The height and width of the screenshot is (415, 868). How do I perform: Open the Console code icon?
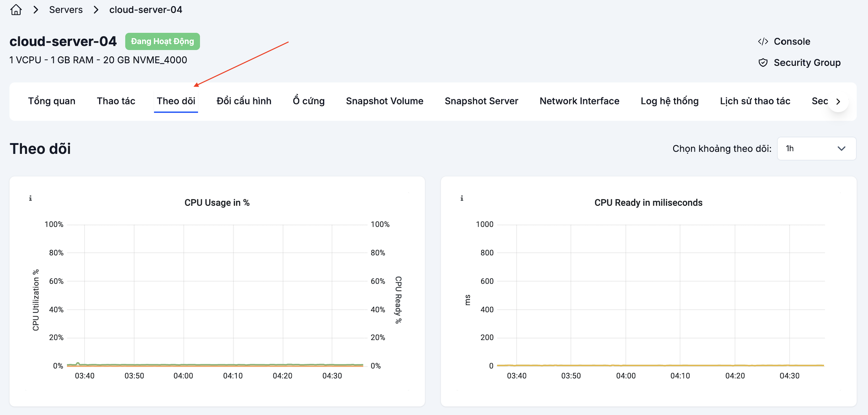(763, 42)
